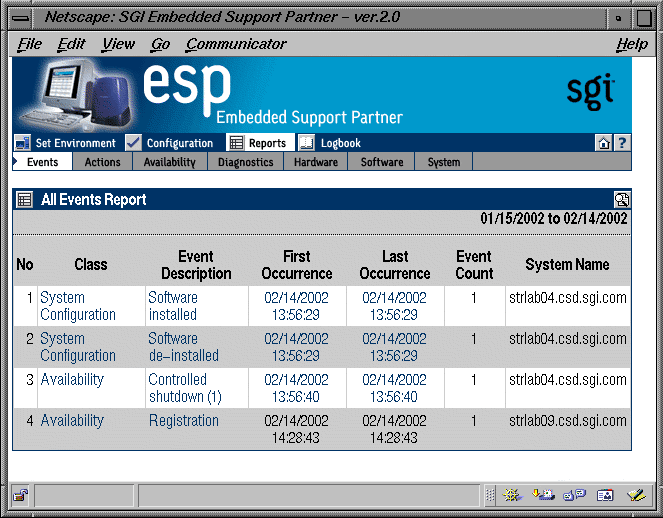Click row 1 strlab04.csd.sgi.com system name

point(568,298)
